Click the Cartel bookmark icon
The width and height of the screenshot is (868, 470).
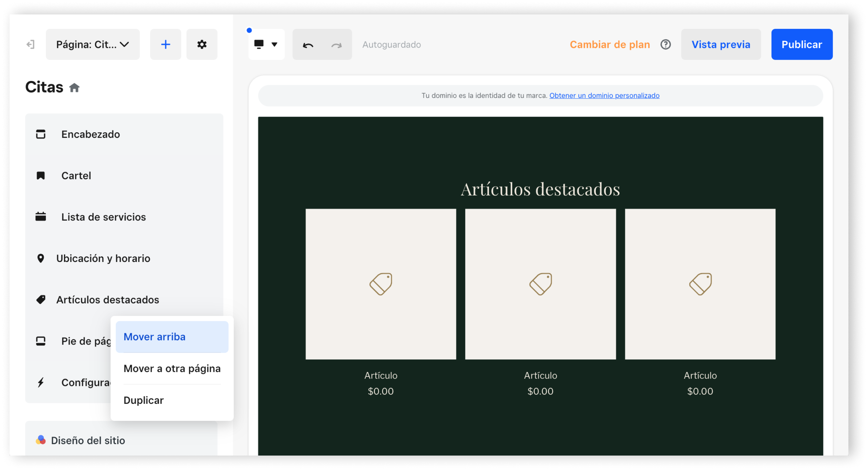click(x=41, y=176)
